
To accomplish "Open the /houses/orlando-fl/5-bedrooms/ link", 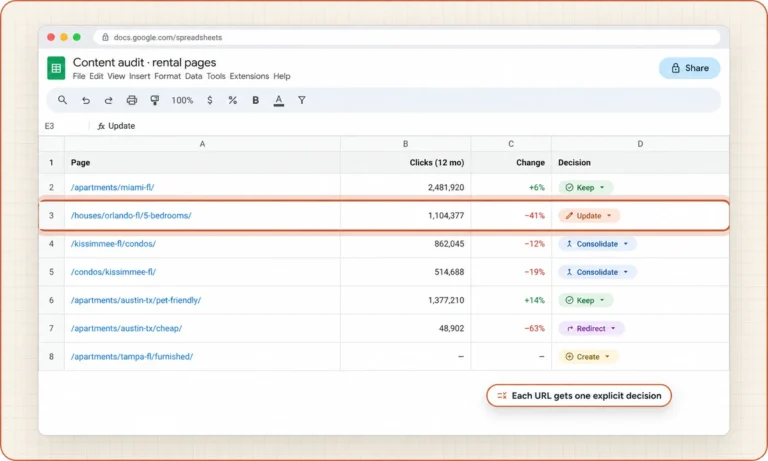I will coord(131,216).
